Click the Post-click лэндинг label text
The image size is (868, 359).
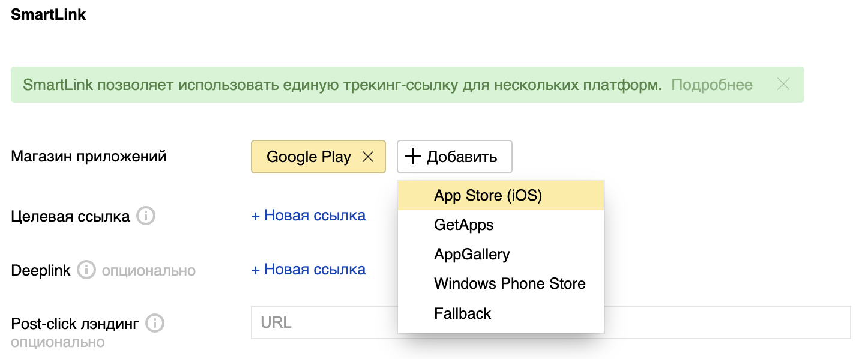coord(75,324)
